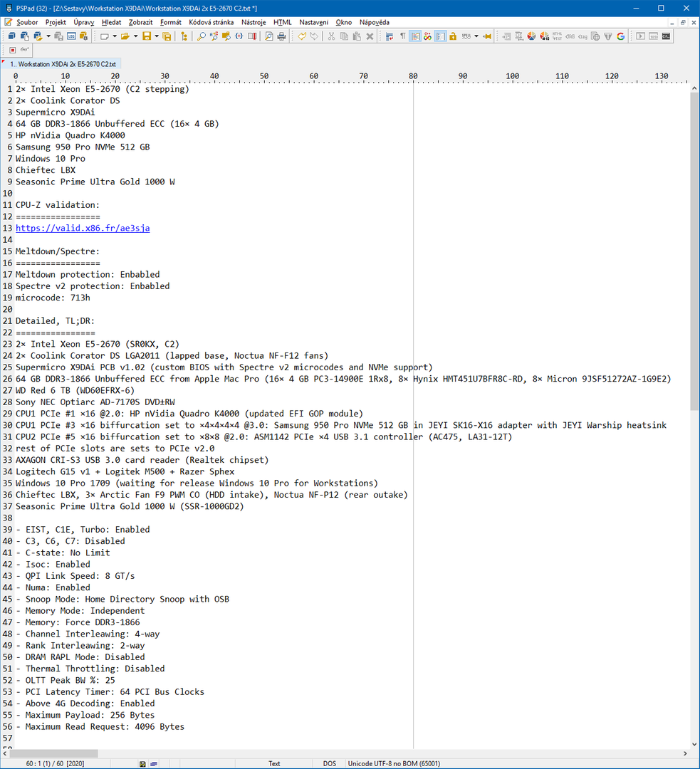Click the Cut scissors icon

tap(331, 36)
